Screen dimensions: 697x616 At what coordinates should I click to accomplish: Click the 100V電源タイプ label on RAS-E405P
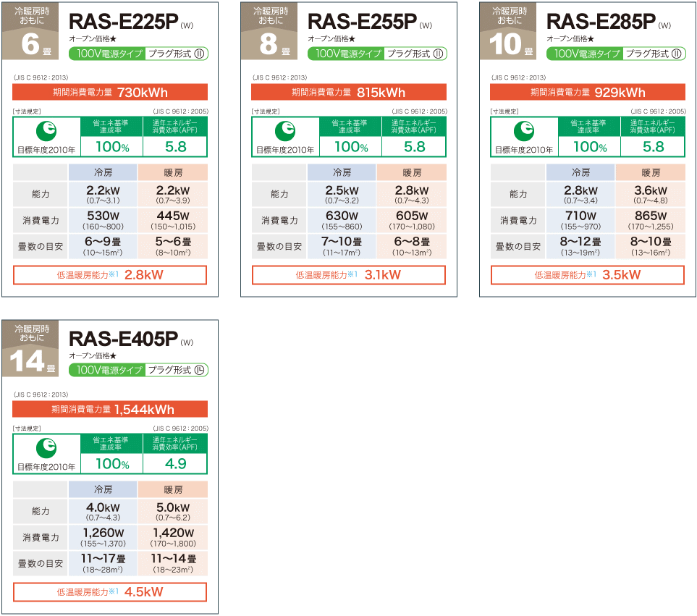(107, 370)
